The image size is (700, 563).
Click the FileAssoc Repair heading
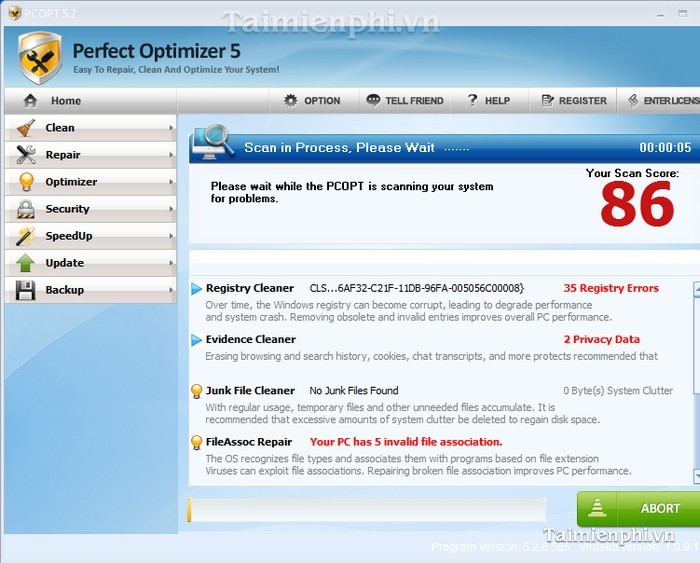[x=249, y=442]
